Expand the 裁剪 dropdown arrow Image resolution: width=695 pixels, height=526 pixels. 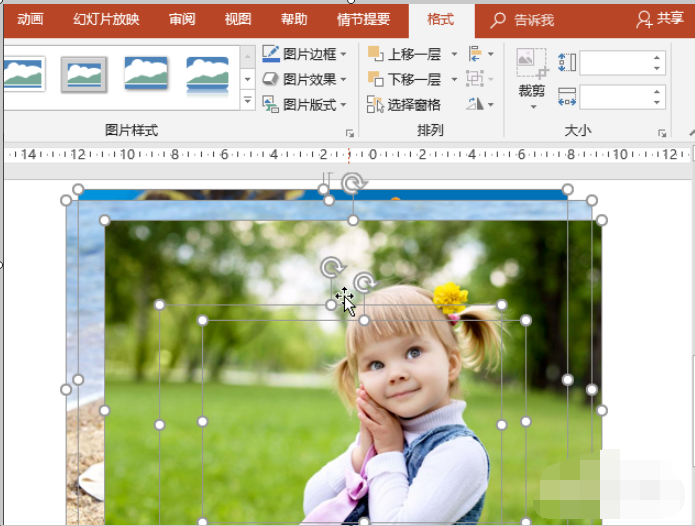point(533,107)
